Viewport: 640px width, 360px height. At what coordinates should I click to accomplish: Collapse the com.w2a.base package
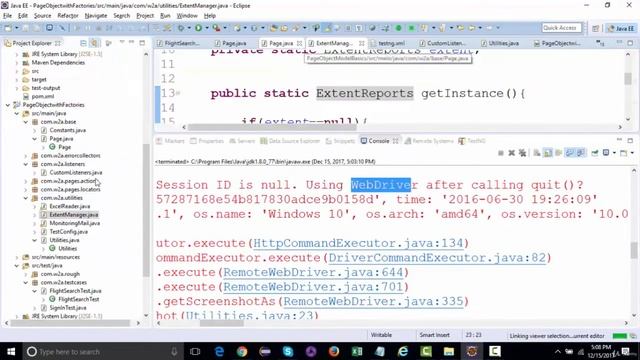(26, 122)
